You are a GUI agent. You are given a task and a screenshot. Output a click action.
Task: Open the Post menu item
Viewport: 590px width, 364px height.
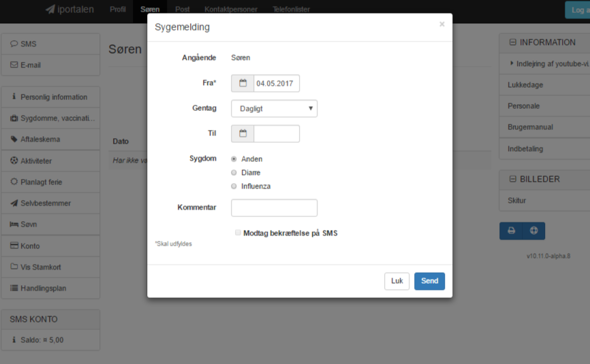pyautogui.click(x=182, y=9)
